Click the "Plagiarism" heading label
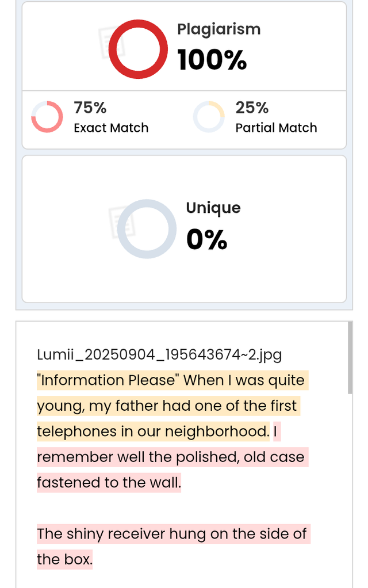Screen dimensions: 368x588 coord(219,29)
